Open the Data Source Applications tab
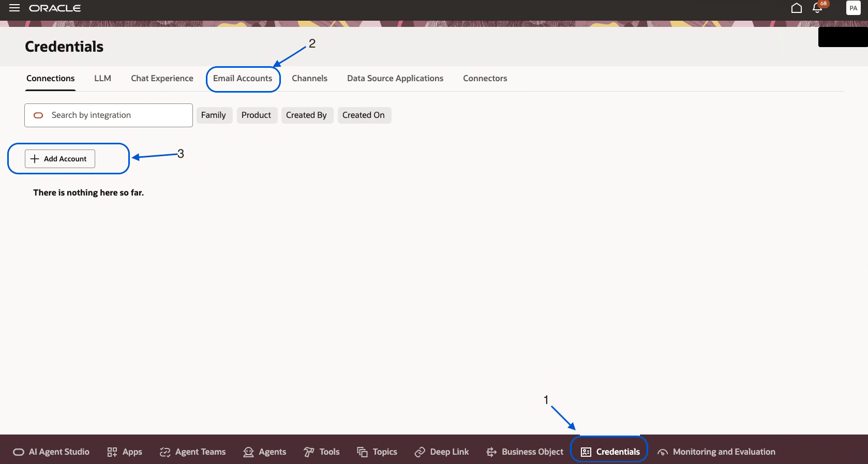 pos(395,79)
